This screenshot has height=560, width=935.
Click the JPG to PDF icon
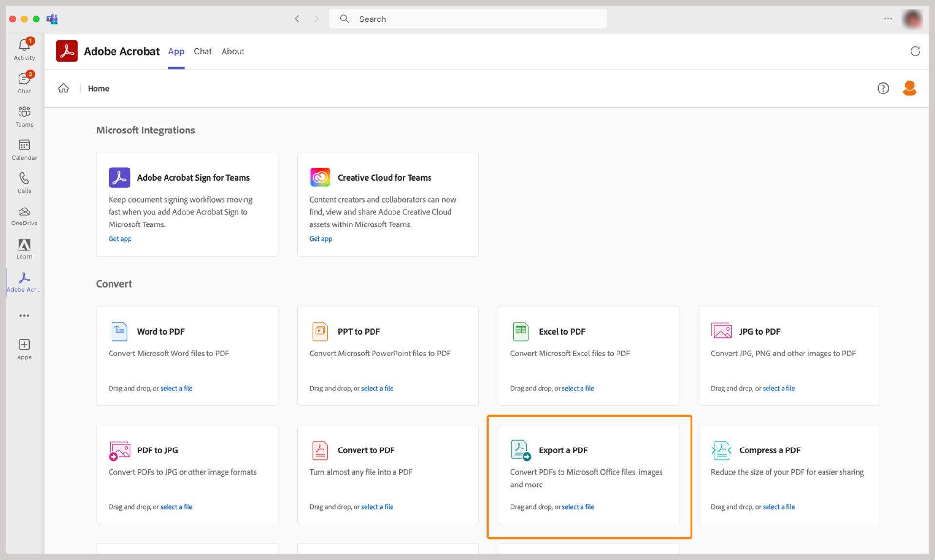721,331
